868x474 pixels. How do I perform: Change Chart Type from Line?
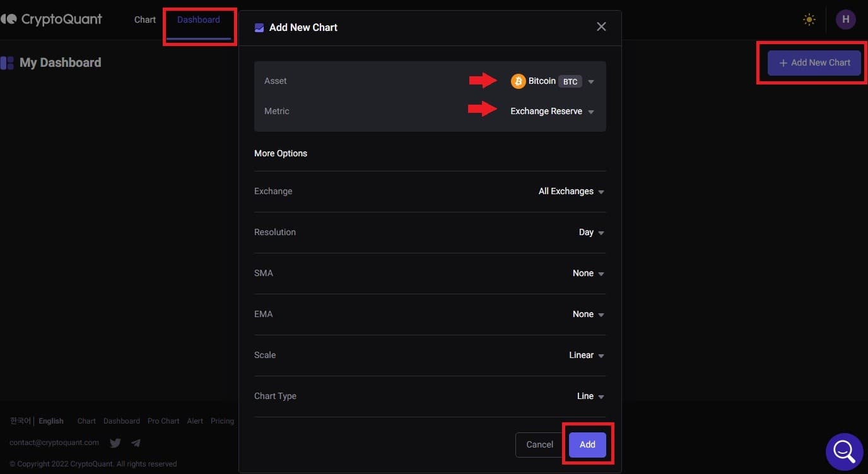point(591,396)
